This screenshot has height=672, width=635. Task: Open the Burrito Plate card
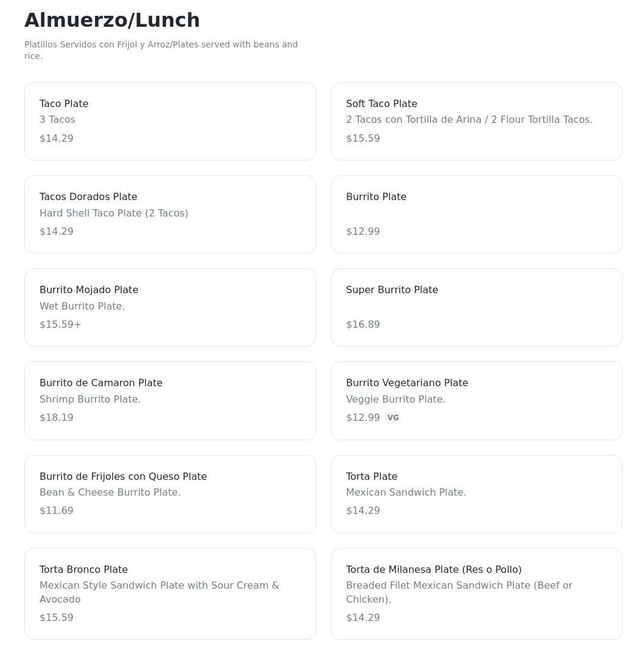[x=477, y=214]
